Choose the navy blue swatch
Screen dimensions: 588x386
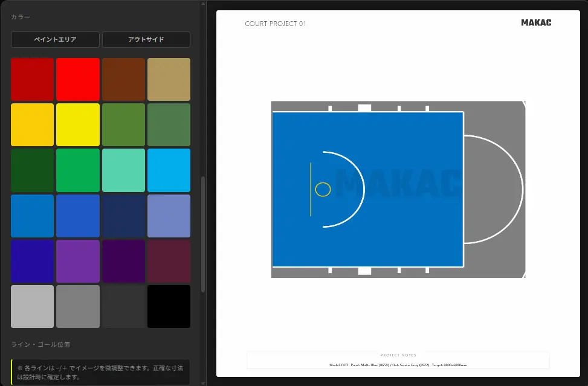click(x=123, y=216)
